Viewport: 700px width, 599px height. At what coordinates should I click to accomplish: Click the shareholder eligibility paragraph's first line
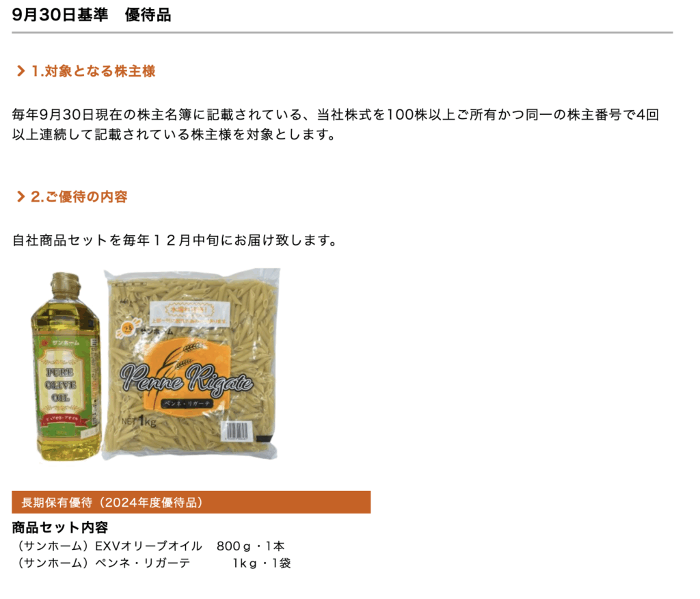point(336,115)
